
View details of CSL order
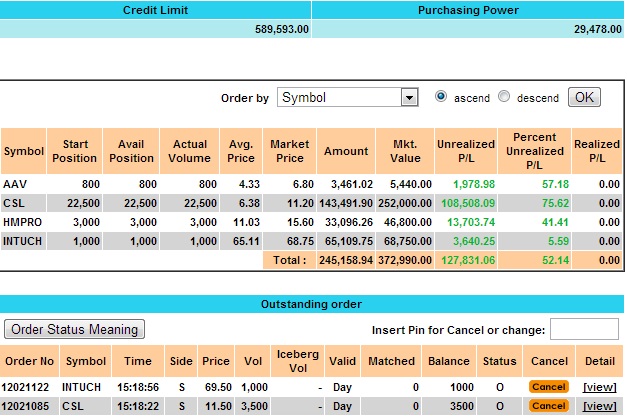pyautogui.click(x=600, y=406)
